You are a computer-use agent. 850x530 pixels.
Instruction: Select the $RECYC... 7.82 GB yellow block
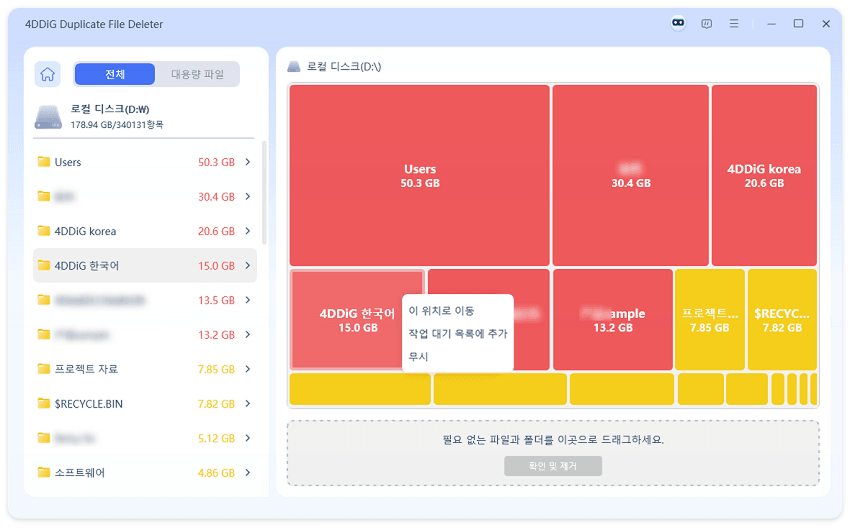pos(782,320)
